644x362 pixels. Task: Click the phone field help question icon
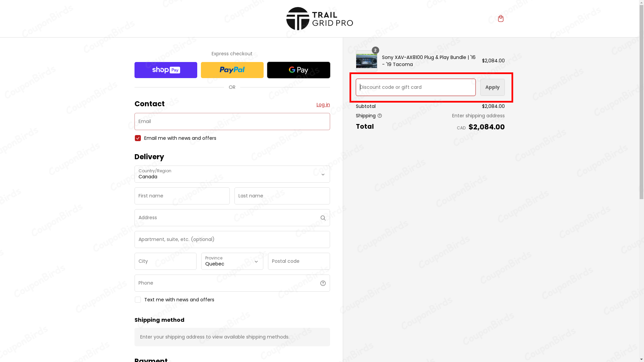pos(323,283)
